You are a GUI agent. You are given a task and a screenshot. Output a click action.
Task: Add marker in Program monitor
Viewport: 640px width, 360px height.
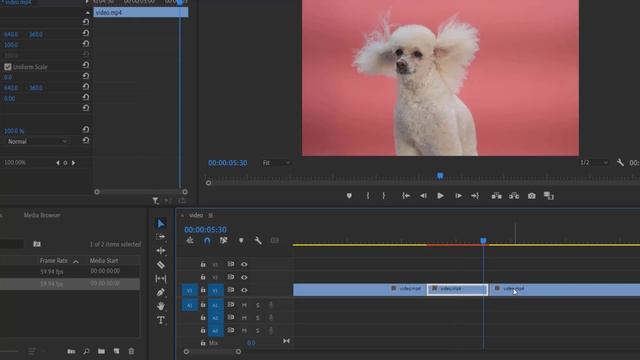click(x=349, y=196)
